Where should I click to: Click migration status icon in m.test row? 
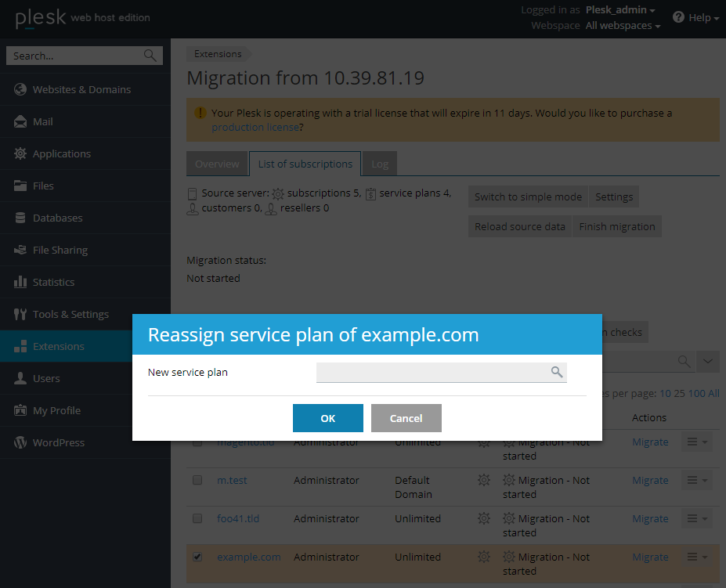point(509,480)
